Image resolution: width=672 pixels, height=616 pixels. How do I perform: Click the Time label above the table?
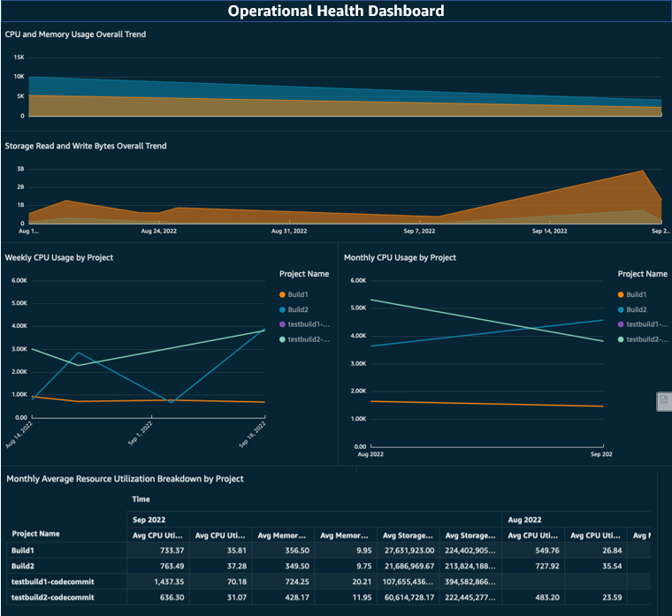[x=141, y=499]
